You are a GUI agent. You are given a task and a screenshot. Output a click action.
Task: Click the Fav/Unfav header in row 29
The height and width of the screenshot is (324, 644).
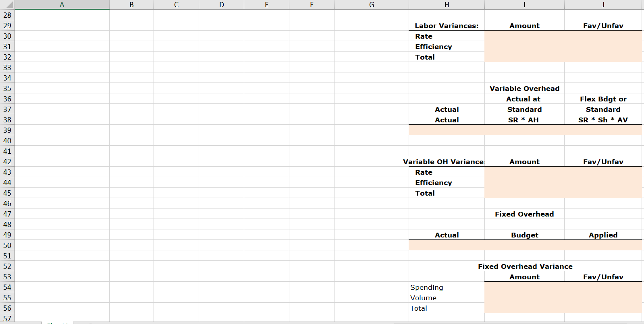(x=603, y=26)
